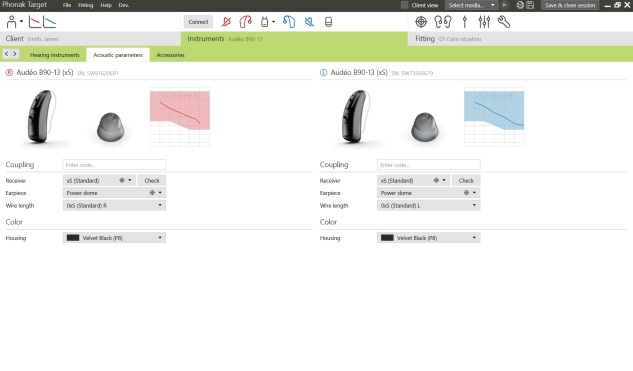633x371 pixels.
Task: Open the right ear audiogram icon
Action: coord(35,22)
